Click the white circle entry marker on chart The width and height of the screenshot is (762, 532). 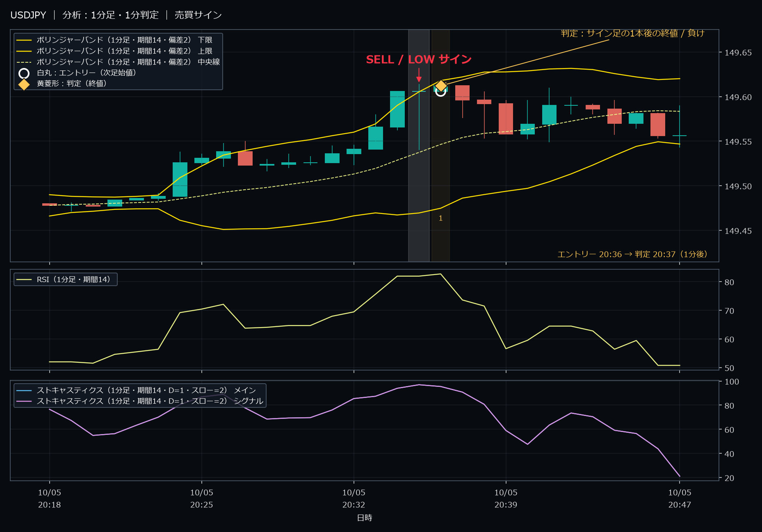[x=440, y=91]
